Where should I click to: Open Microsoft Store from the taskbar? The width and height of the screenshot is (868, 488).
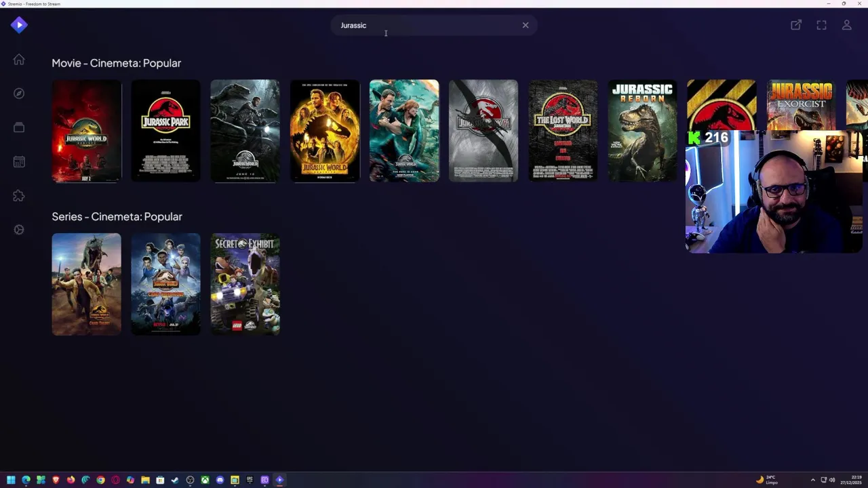coord(160,480)
